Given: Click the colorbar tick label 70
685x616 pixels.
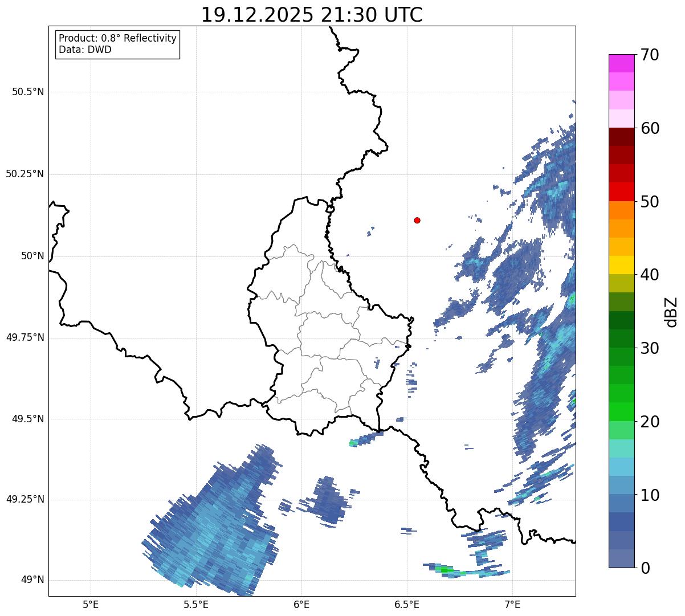Looking at the screenshot, I should tap(649, 55).
